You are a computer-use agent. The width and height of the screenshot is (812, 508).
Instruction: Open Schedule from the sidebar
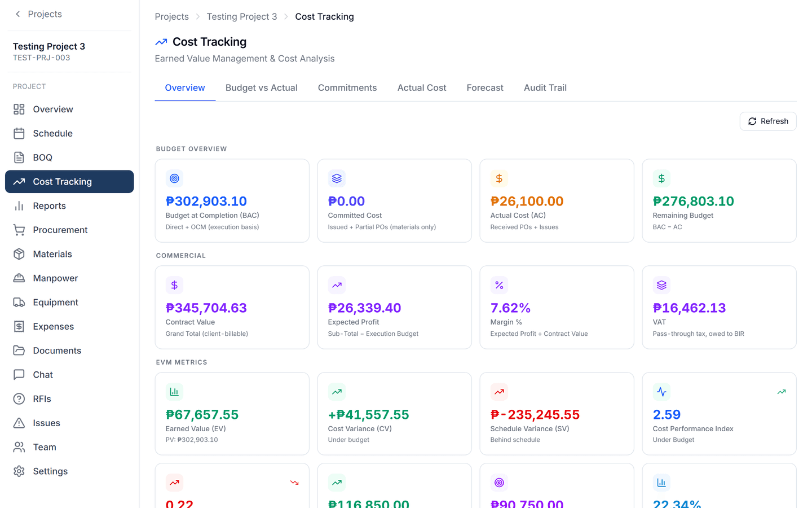[x=69, y=134]
